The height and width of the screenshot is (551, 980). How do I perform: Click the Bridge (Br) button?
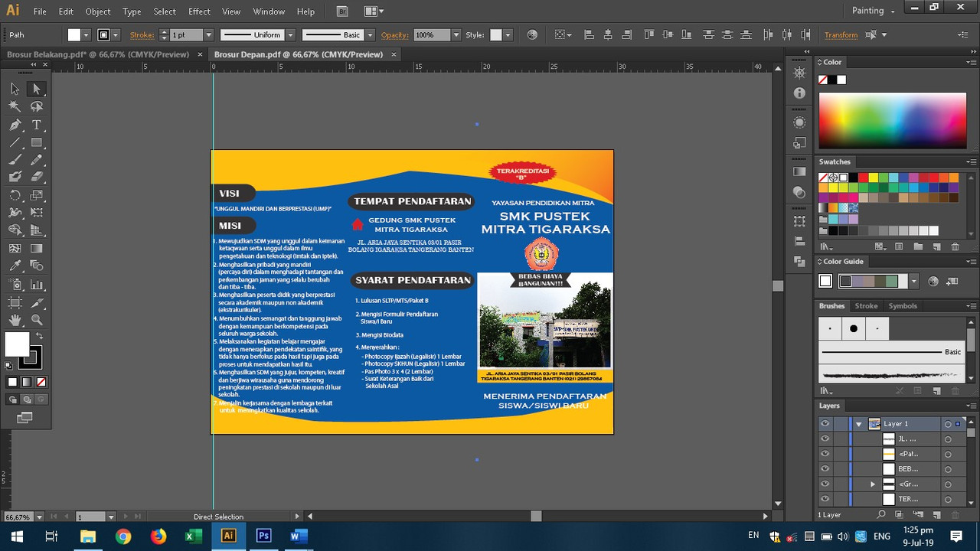click(342, 11)
